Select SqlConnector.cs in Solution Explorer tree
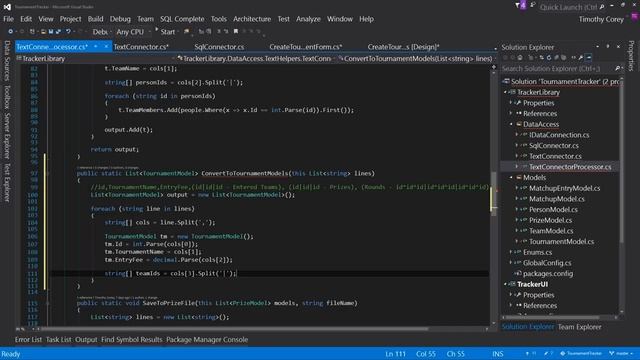 coord(553,146)
